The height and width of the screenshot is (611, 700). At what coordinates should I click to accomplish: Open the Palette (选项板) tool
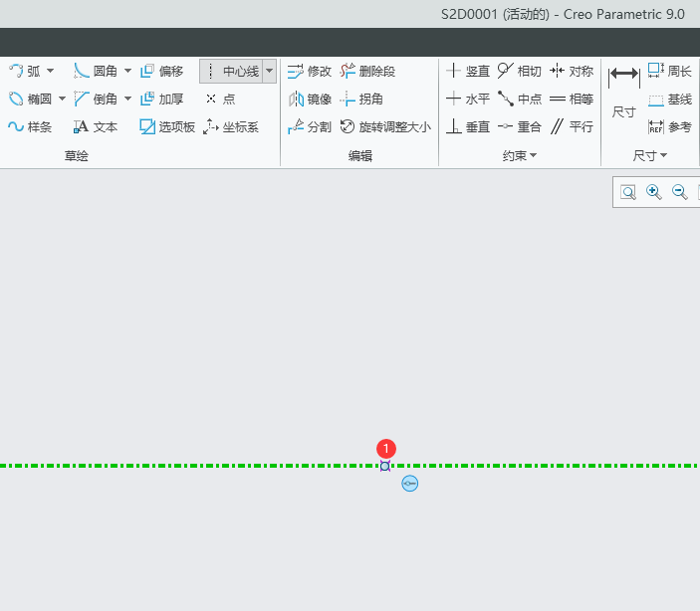coord(167,127)
